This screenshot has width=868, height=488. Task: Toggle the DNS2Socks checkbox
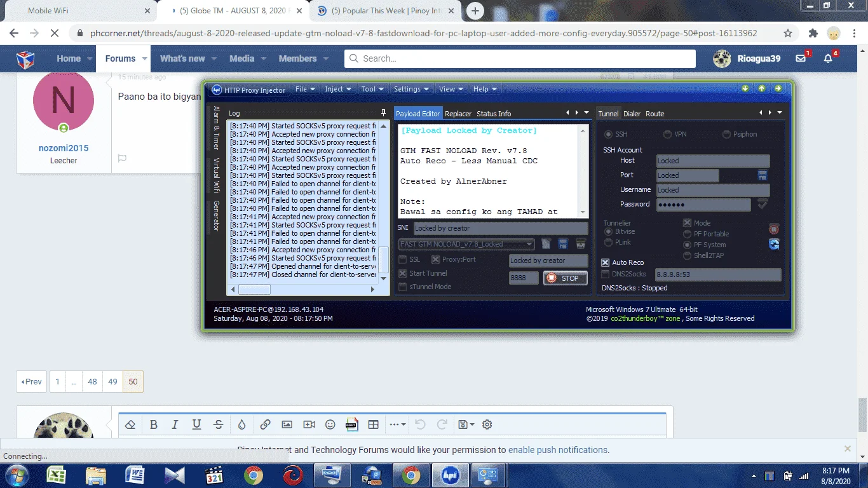(605, 274)
